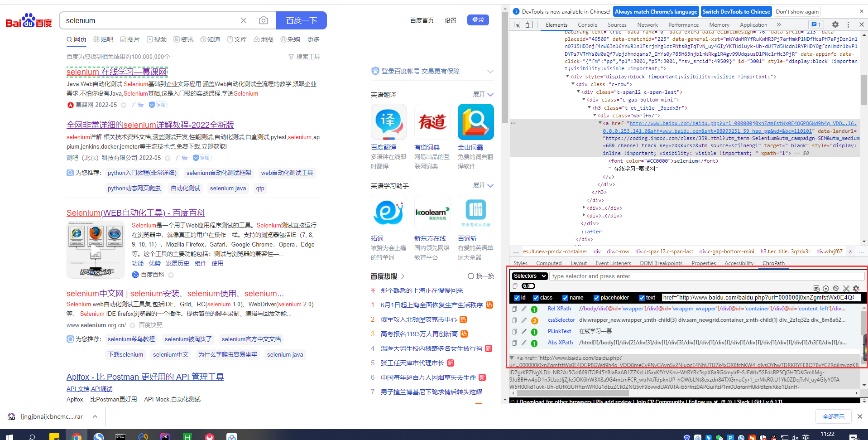Toggle the device toolbar in DevTools
The width and height of the screenshot is (868, 440).
[x=529, y=24]
